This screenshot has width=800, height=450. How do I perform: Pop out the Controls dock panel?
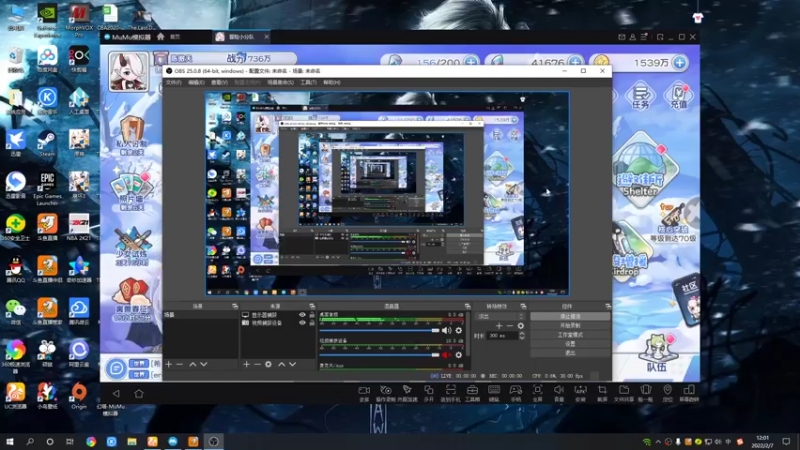pos(608,306)
